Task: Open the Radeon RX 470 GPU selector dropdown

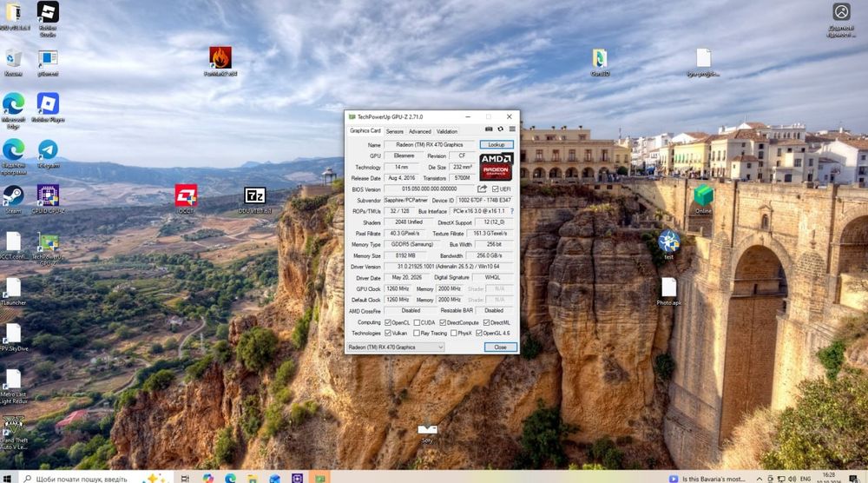Action: click(x=395, y=347)
